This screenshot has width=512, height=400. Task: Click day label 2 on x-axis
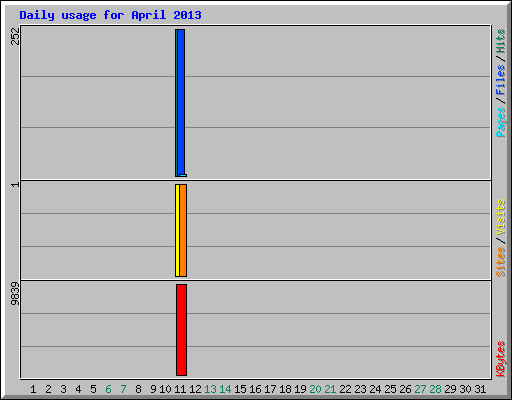click(48, 389)
